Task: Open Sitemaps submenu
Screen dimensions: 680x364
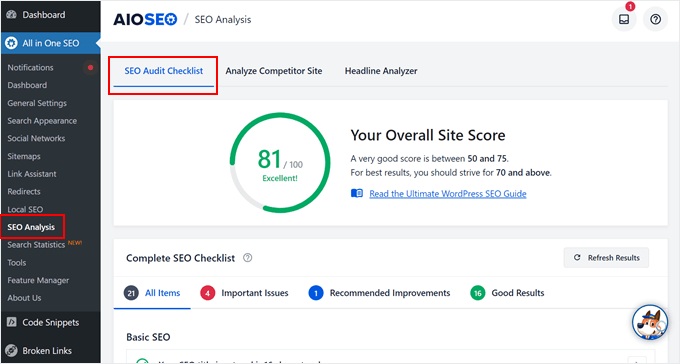Action: click(23, 156)
